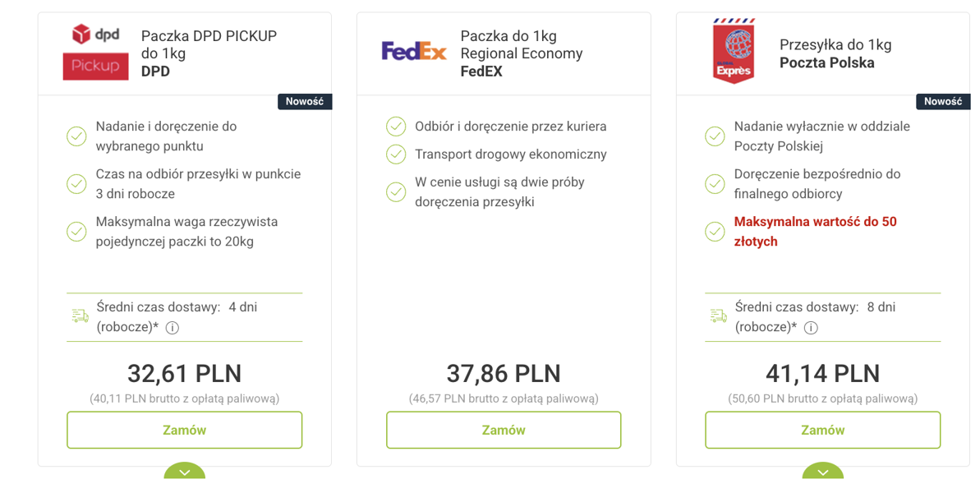Click checkmark next to 'Odbiór i doręczenie przez kuriera'
Screen dimensions: 980x479
tap(396, 127)
